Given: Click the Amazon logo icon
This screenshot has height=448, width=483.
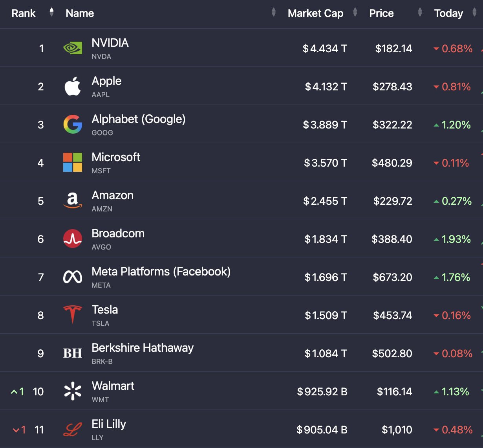Looking at the screenshot, I should tap(73, 201).
